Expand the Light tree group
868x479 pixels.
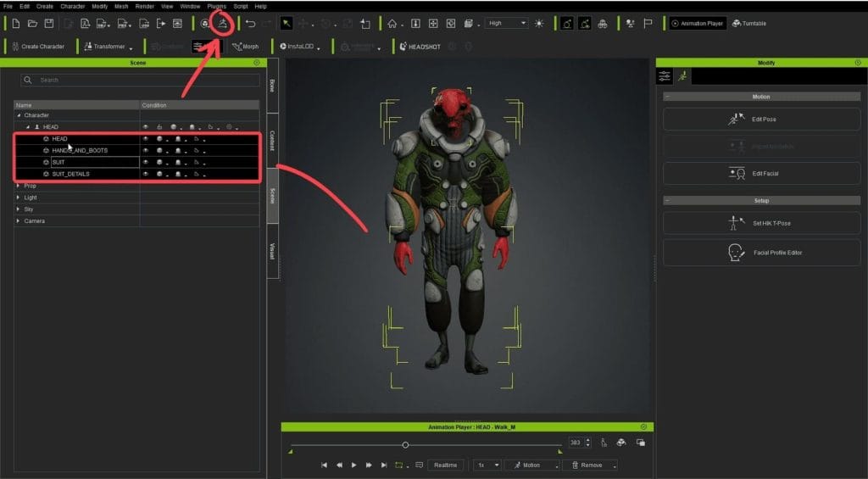tap(19, 198)
